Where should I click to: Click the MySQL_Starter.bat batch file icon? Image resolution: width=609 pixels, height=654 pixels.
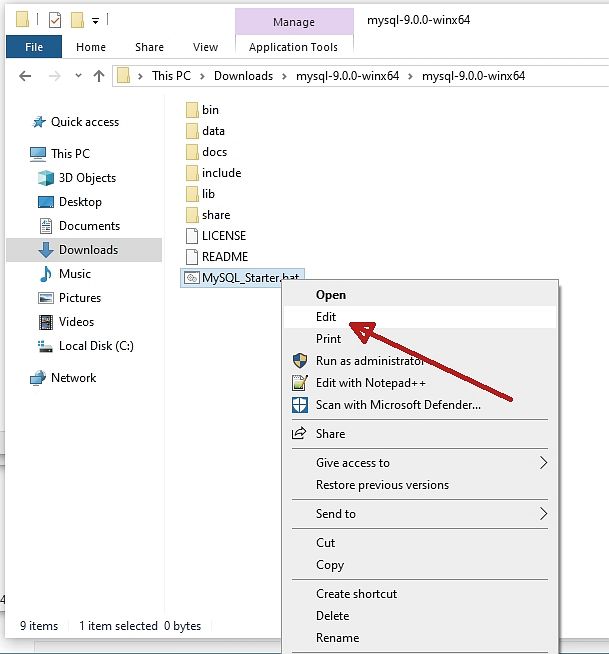[191, 278]
